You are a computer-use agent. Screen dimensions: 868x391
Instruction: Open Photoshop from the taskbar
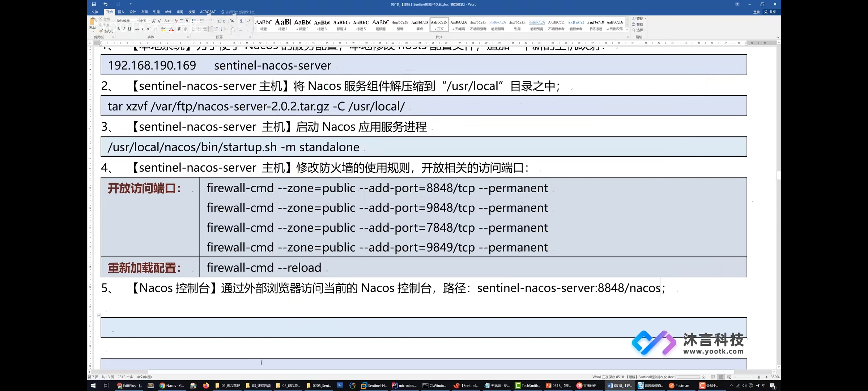point(340,386)
